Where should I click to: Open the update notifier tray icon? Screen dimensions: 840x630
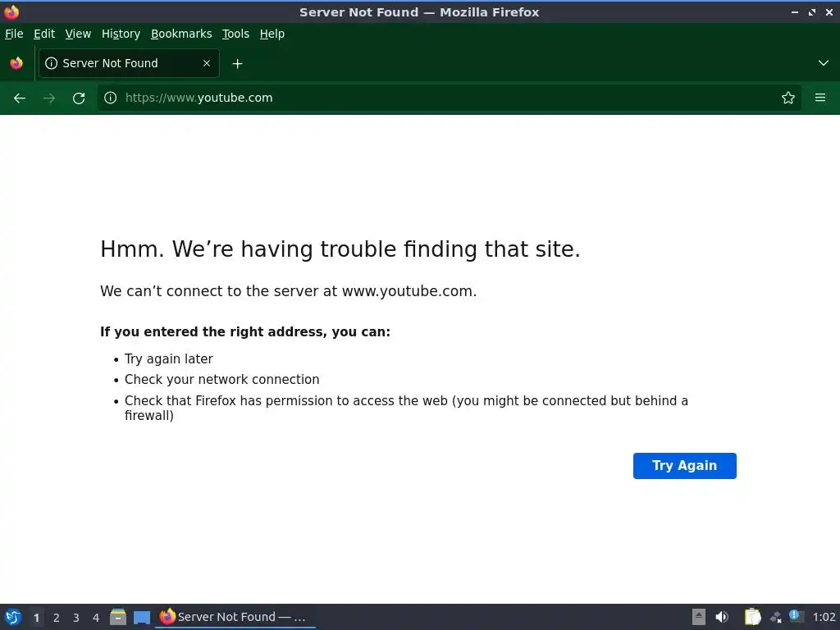click(x=796, y=616)
